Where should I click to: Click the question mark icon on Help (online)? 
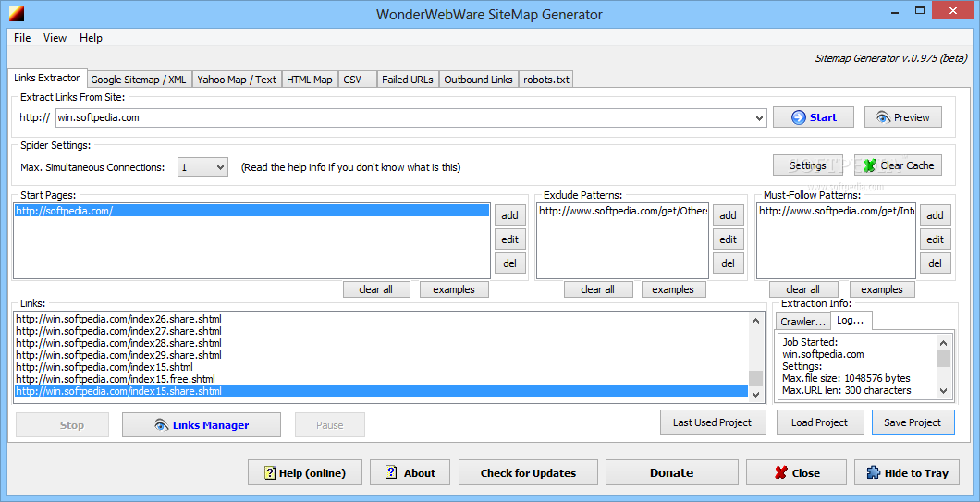coord(270,473)
